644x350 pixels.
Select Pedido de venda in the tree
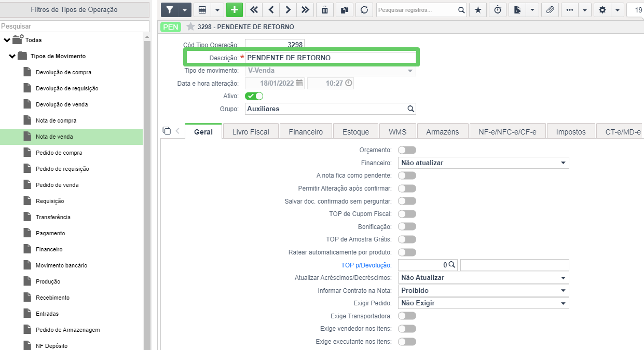coord(57,185)
